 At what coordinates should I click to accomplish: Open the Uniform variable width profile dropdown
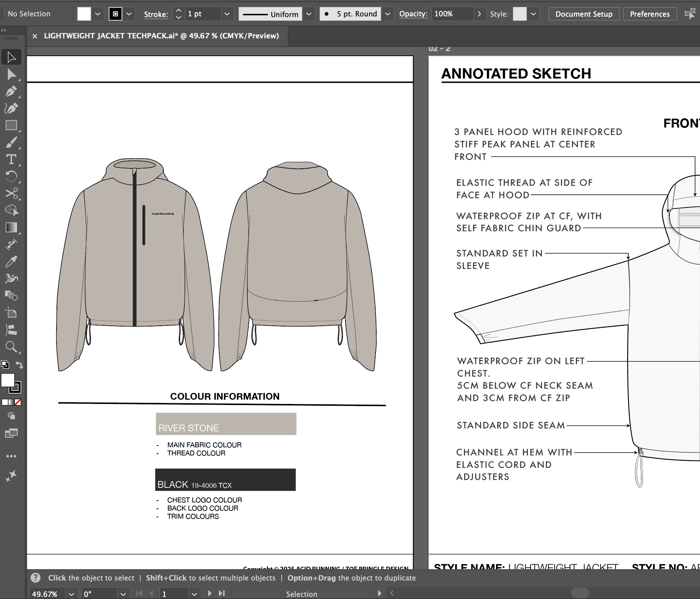point(309,14)
